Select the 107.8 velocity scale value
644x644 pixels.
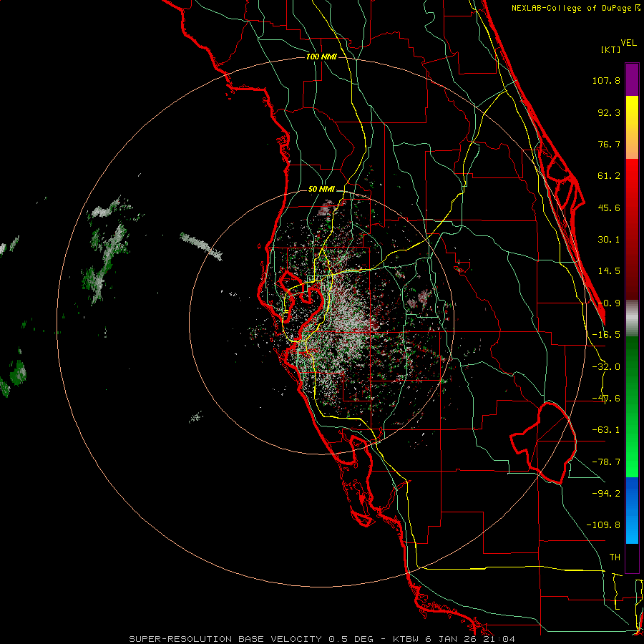606,80
